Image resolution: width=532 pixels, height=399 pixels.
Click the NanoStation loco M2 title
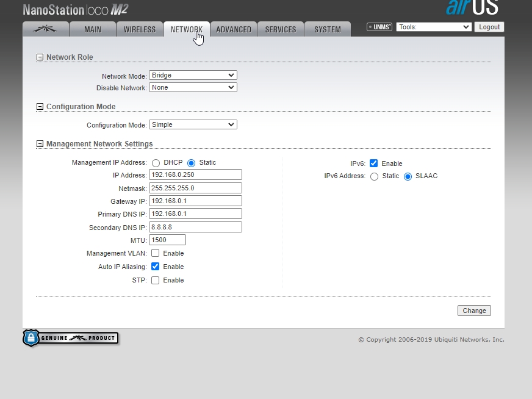[x=75, y=10]
